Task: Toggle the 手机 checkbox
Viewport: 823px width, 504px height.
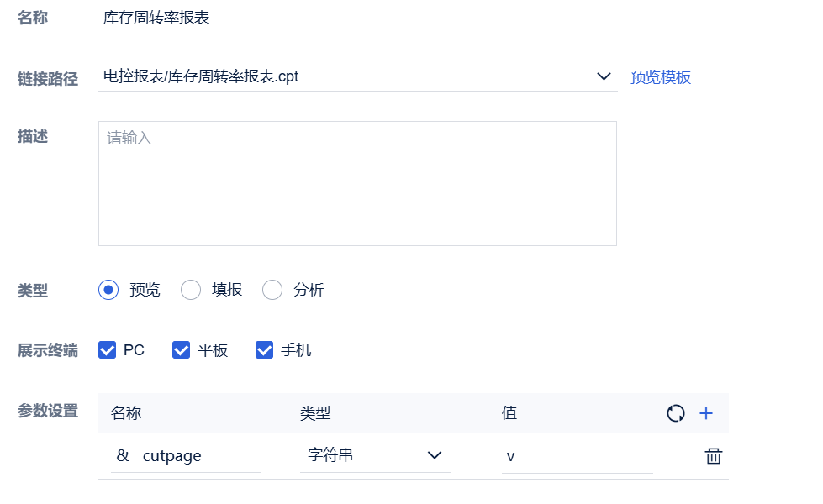Action: coord(264,349)
